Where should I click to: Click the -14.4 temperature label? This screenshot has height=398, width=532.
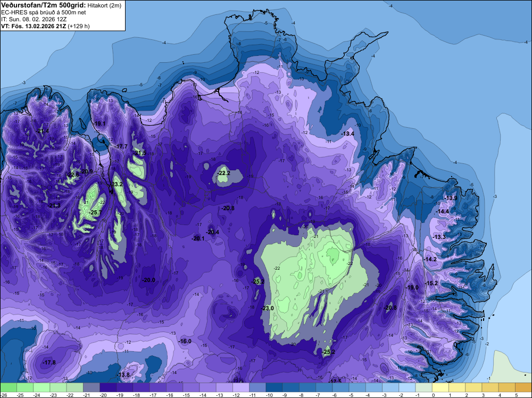(443, 211)
